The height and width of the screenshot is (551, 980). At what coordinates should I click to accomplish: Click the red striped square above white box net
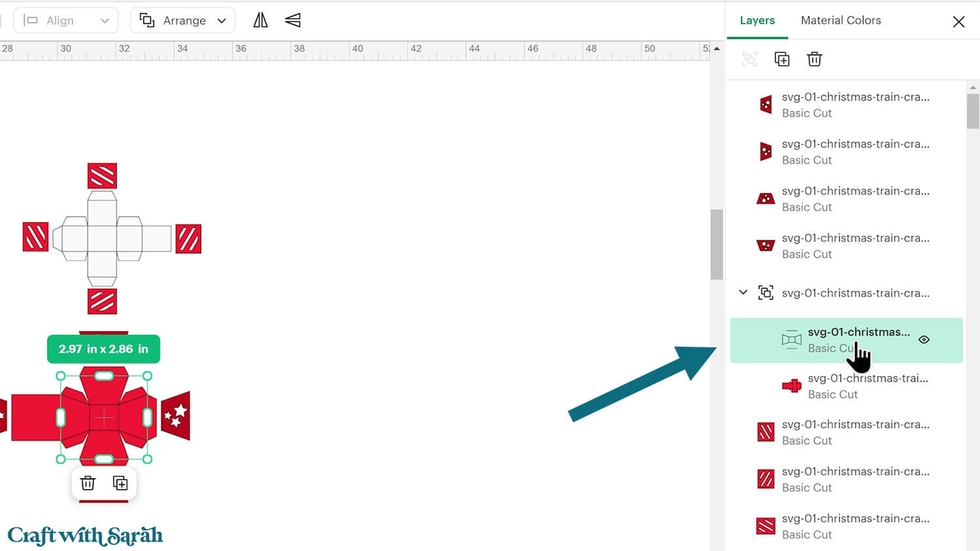pyautogui.click(x=103, y=176)
